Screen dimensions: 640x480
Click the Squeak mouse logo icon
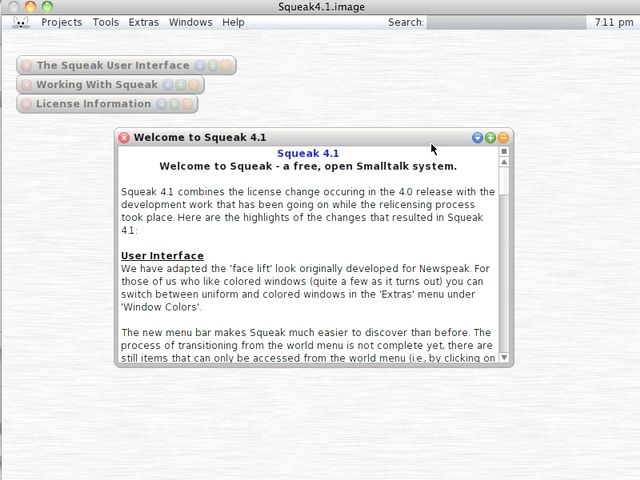21,22
